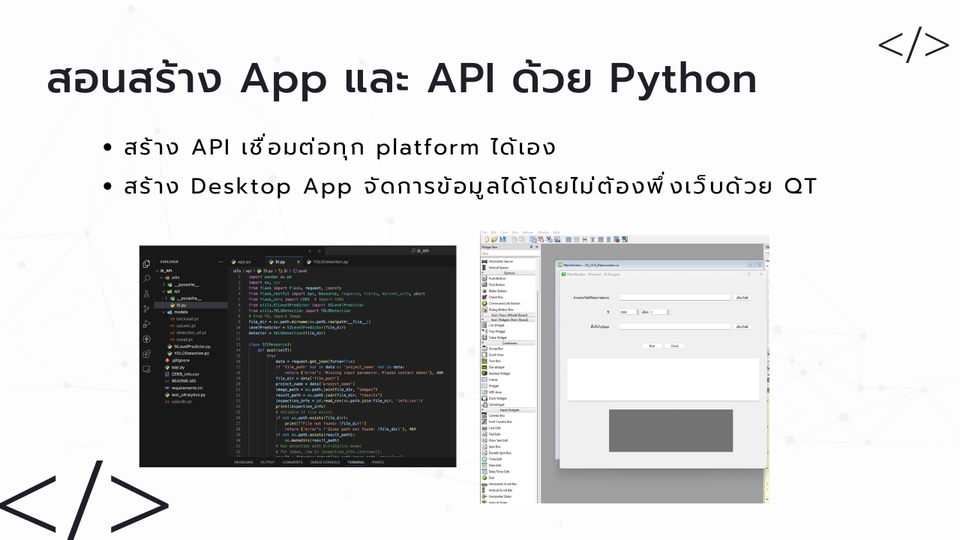Viewport: 960px width, 540px height.
Task: Click the gray image placeholder in Qt preview
Action: [x=670, y=430]
